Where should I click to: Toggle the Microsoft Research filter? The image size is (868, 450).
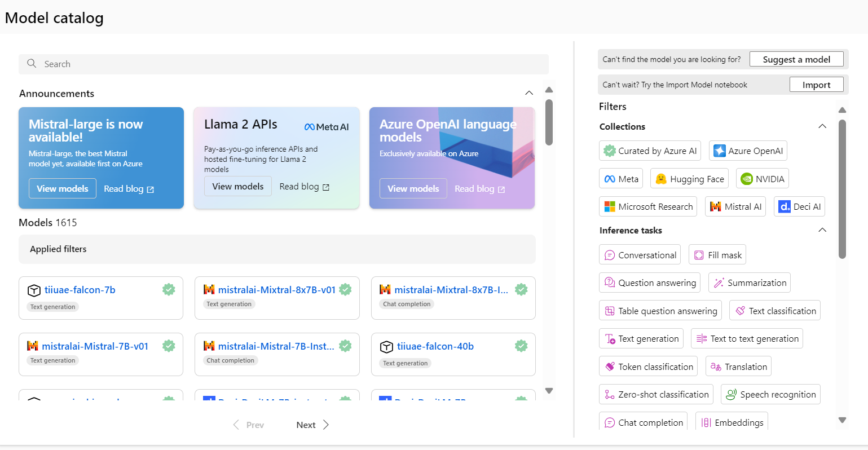pyautogui.click(x=648, y=206)
